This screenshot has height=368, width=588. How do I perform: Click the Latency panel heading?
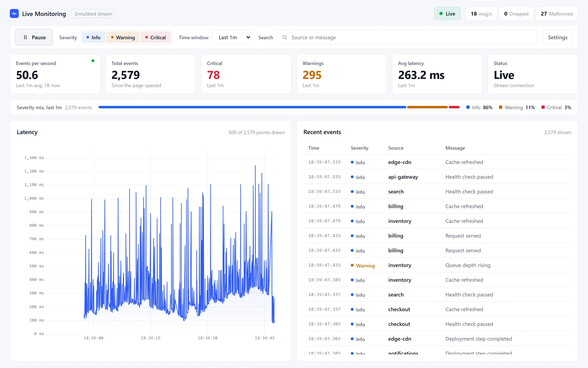27,132
